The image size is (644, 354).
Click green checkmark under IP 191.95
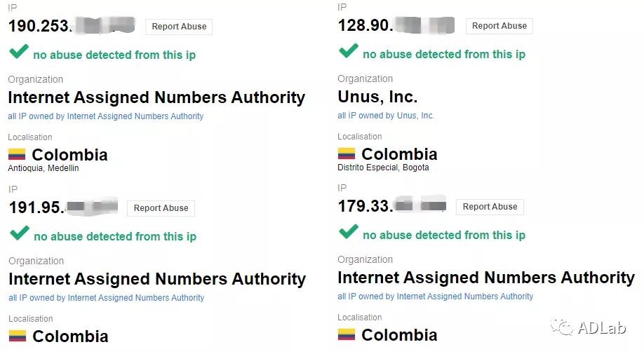[20, 233]
